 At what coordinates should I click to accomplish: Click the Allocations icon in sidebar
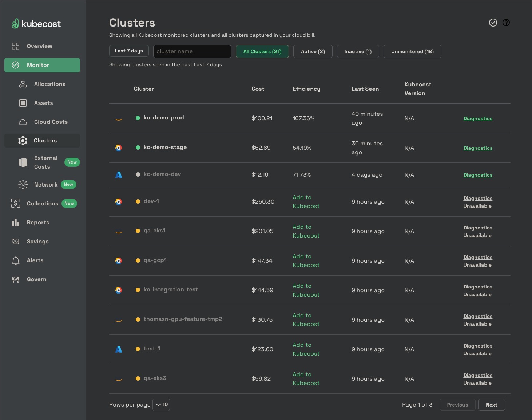(x=23, y=84)
